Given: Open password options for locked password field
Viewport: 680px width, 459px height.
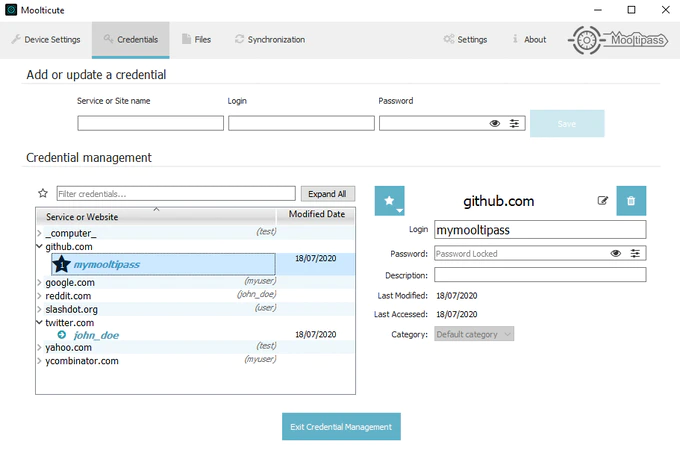Looking at the screenshot, I should click(x=635, y=254).
